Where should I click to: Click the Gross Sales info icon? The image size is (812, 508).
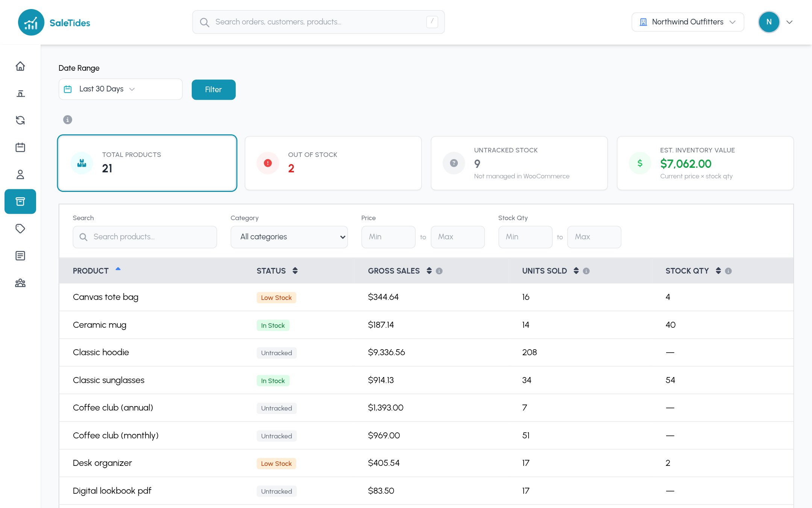439,271
